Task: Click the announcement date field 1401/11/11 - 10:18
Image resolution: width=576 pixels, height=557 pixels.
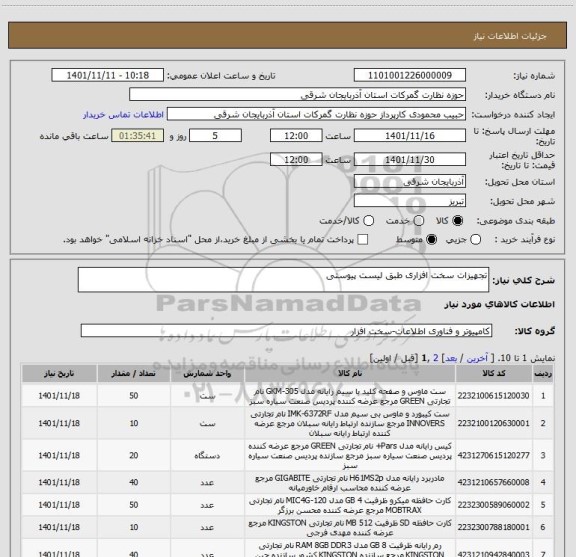Action: (108, 75)
